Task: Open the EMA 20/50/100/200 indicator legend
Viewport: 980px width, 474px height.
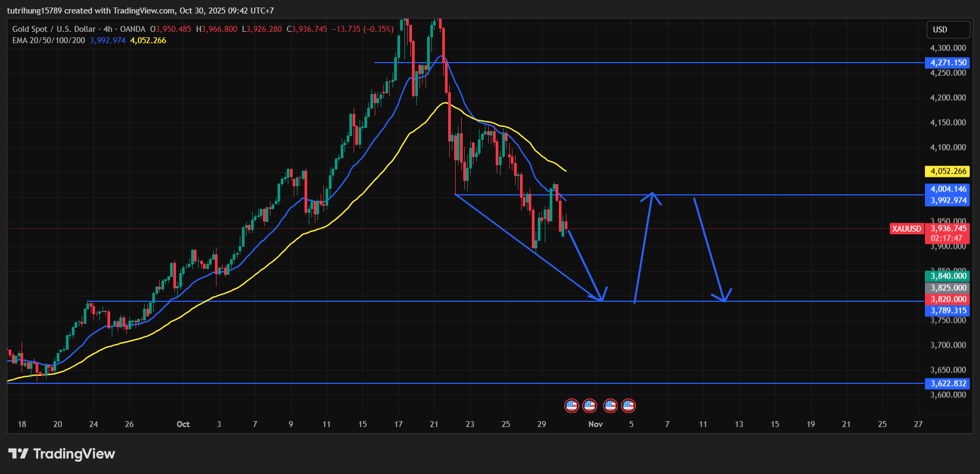Action: coord(49,40)
